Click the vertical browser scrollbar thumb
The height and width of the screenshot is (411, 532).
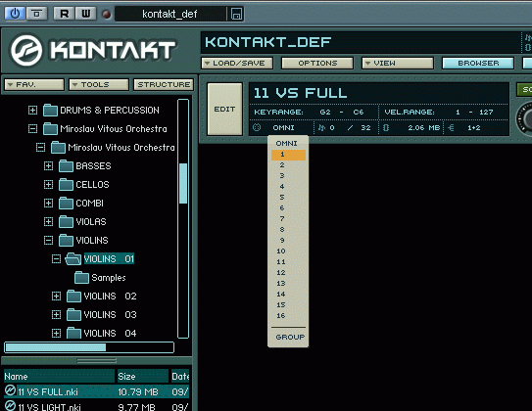pyautogui.click(x=183, y=183)
